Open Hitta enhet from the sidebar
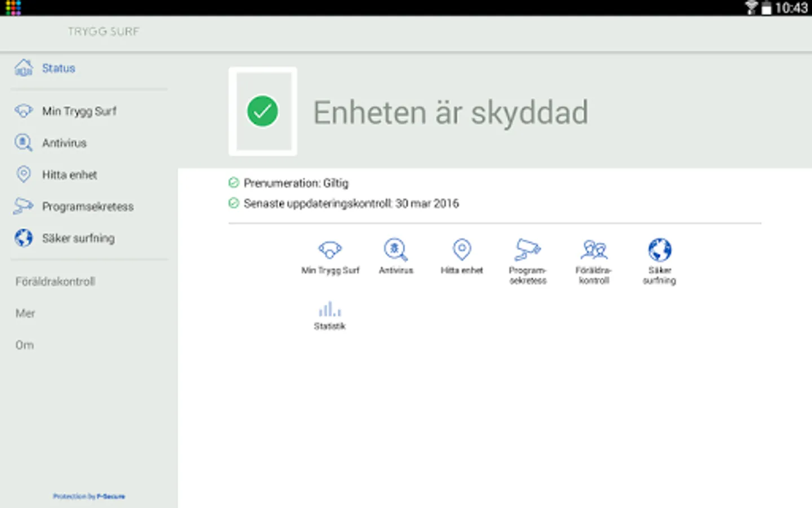Screen dimensions: 812x508 (x=69, y=175)
